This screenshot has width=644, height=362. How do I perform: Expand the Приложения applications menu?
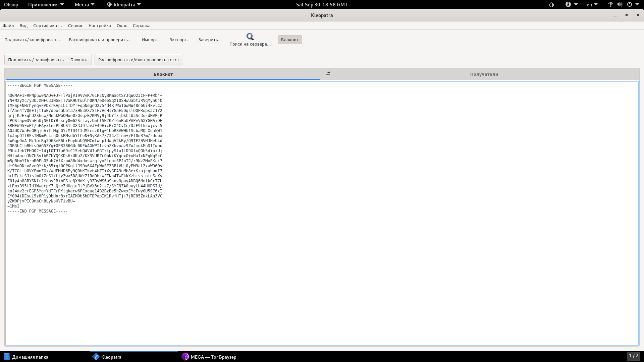click(46, 5)
